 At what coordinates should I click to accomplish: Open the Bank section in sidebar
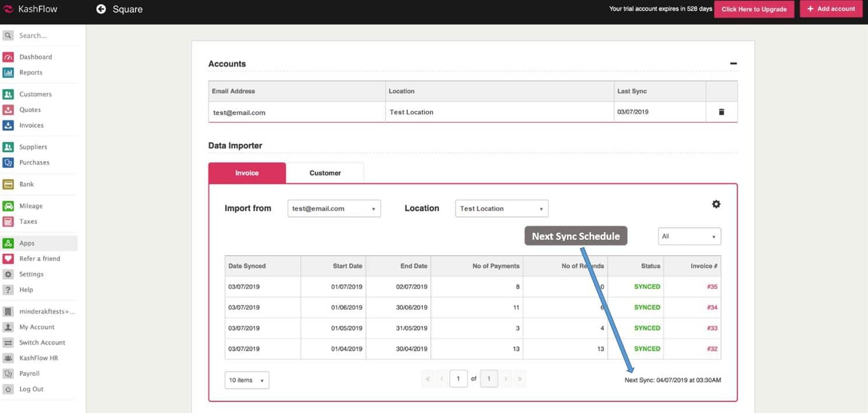26,184
